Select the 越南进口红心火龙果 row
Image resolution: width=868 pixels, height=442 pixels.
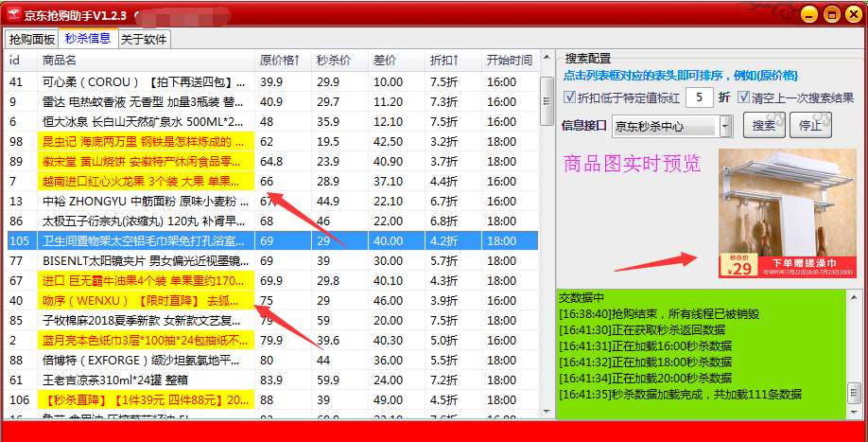[x=271, y=182]
